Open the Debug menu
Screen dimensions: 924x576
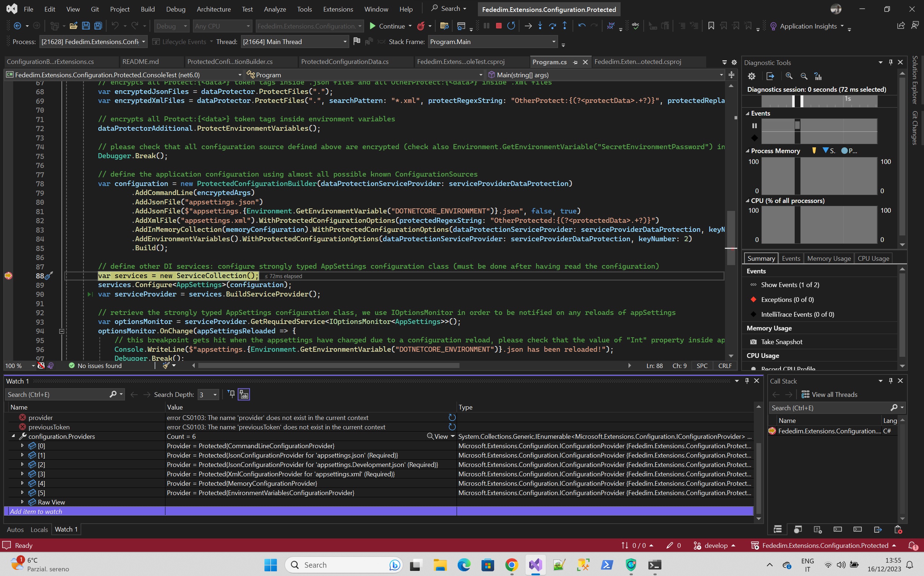coord(176,9)
